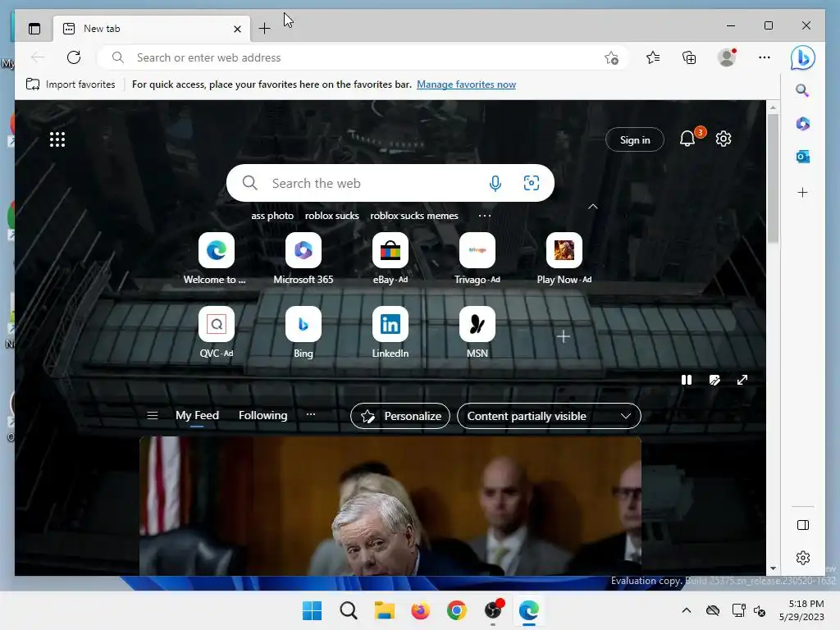Select 'roblox sucks memes' suggestion
840x630 pixels.
414,216
